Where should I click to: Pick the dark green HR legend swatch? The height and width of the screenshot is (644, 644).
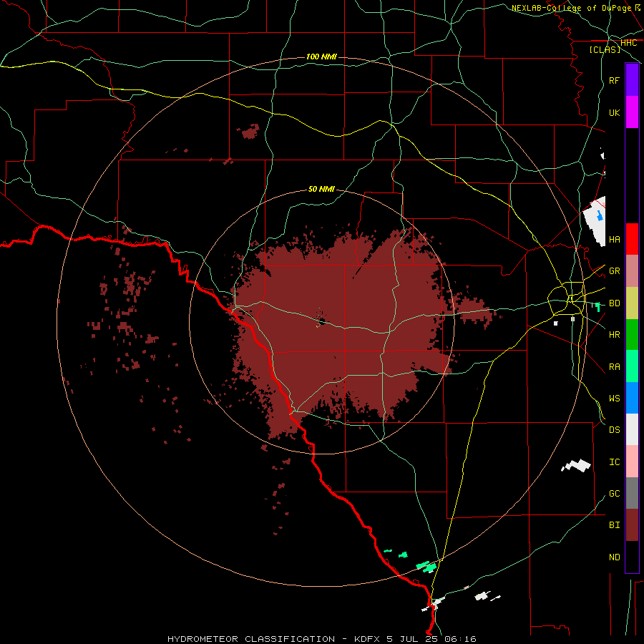click(x=632, y=335)
